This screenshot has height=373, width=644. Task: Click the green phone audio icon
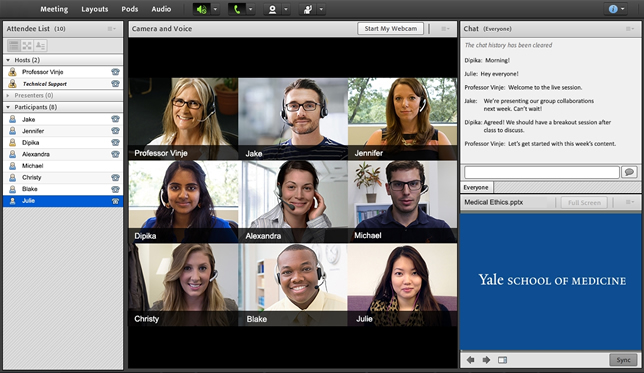(237, 9)
